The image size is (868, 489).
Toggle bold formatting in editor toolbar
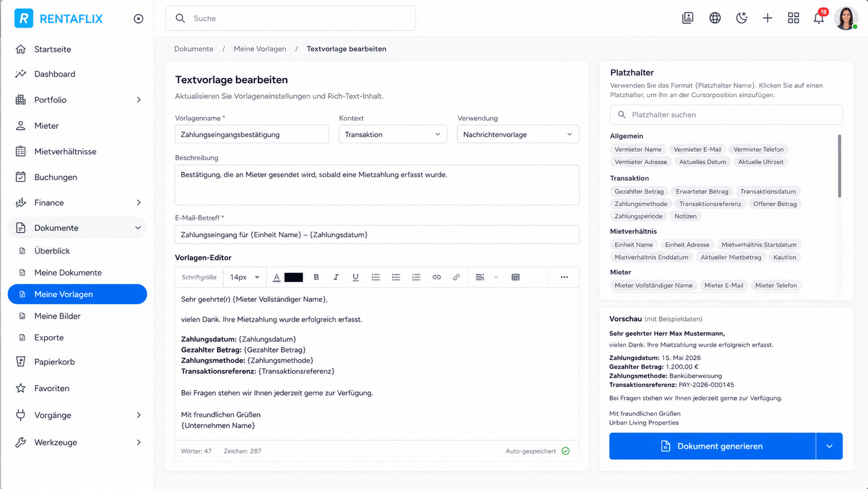pos(316,277)
